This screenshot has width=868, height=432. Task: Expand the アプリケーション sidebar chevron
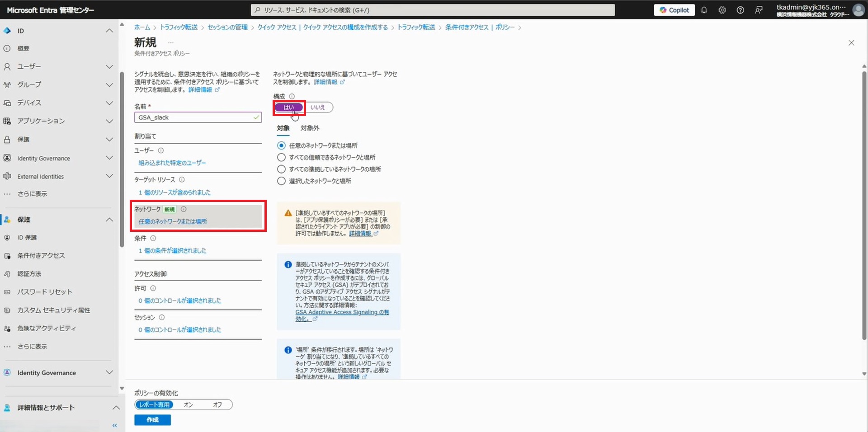[109, 121]
